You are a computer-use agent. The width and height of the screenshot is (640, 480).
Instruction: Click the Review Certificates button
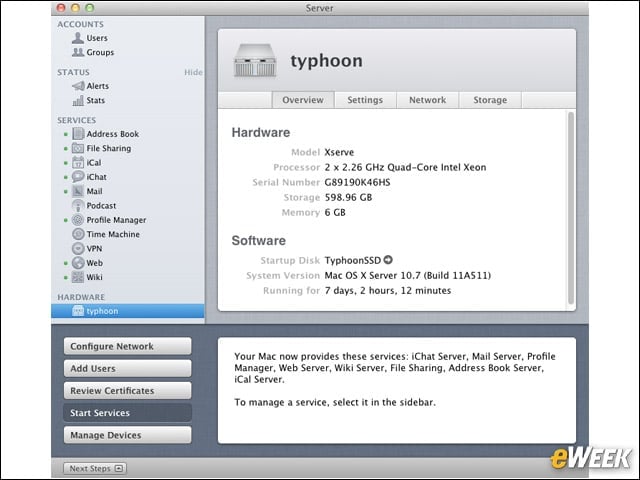click(127, 391)
